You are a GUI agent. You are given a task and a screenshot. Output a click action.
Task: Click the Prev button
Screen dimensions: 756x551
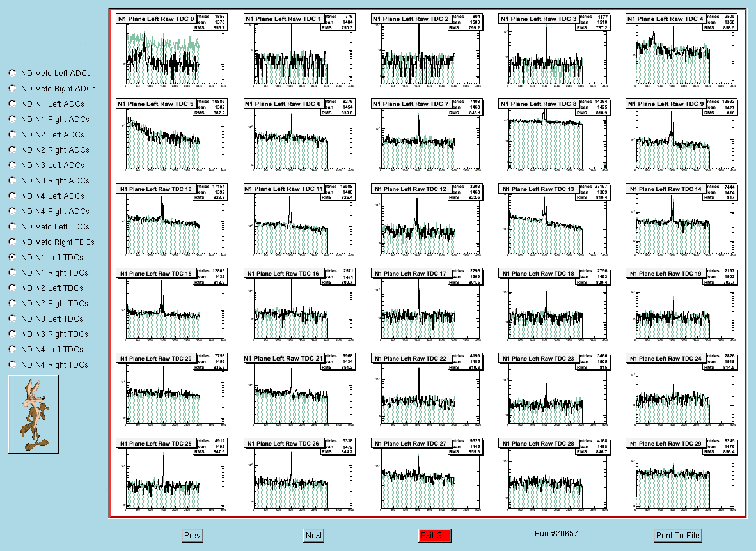[193, 535]
